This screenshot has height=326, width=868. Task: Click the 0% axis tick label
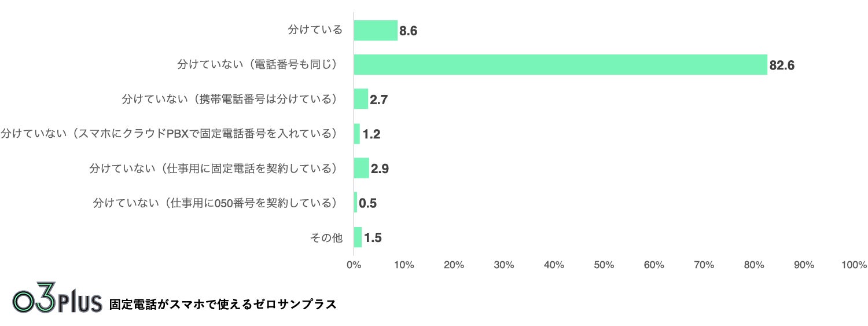[x=354, y=265]
